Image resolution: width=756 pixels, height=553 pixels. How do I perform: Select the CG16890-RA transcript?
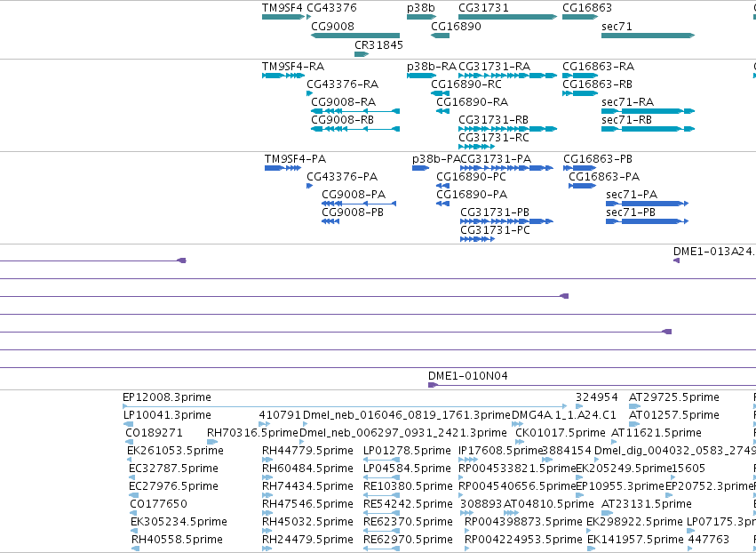[442, 111]
